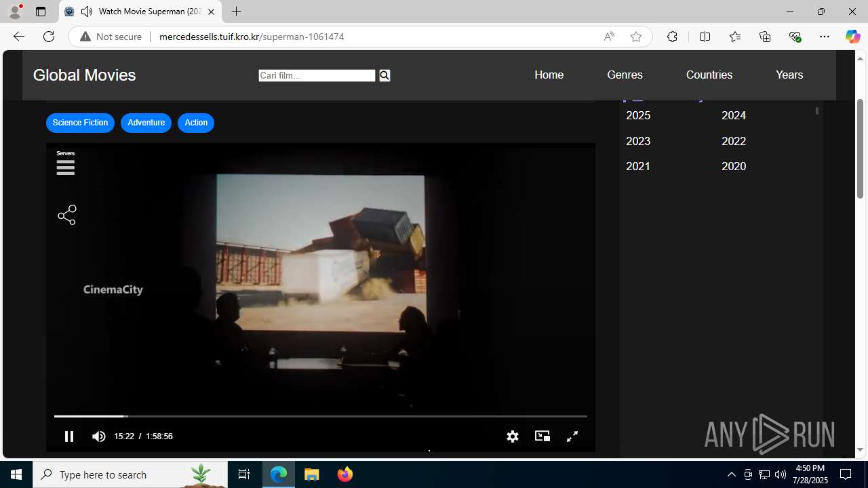This screenshot has width=868, height=488.
Task: Click the search magnifier button
Action: (384, 75)
